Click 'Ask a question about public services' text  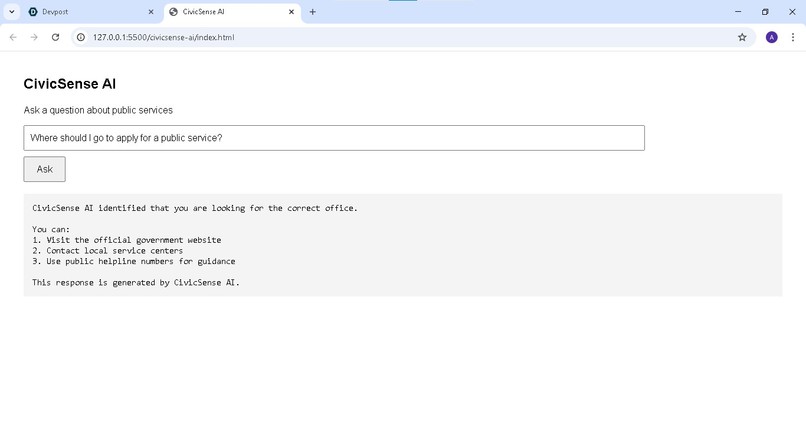(x=98, y=110)
